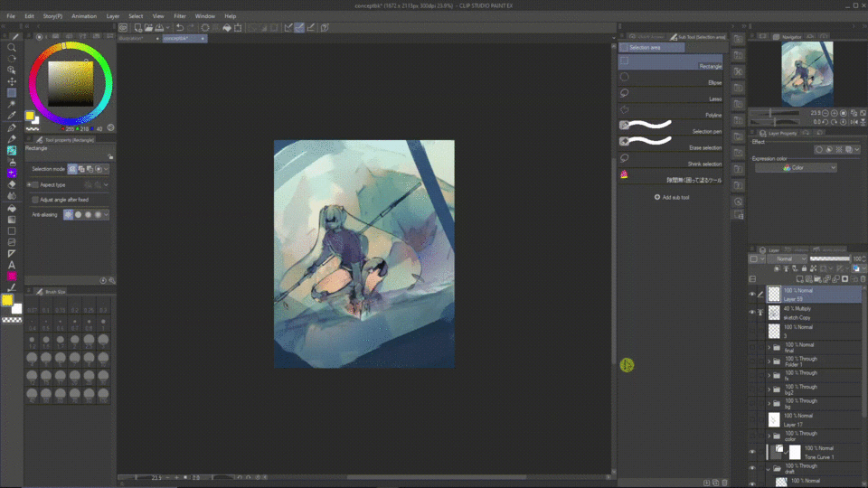Enable Adjust angle after fixed checkbox

pyautogui.click(x=35, y=200)
